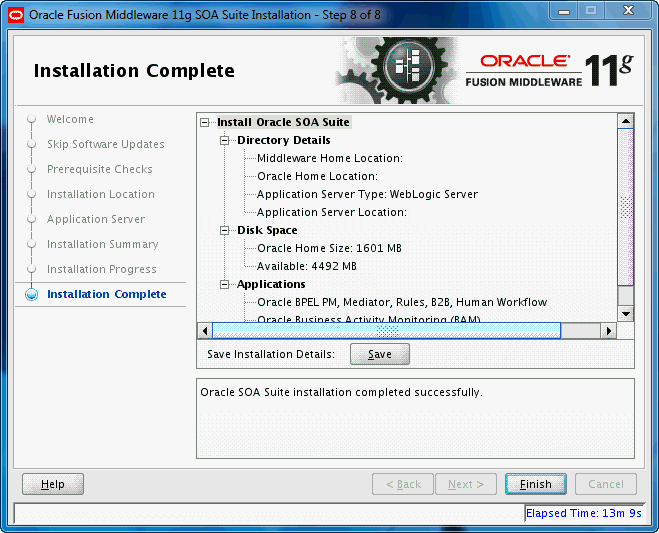
Task: Select the Middleware Home Location row
Action: click(330, 158)
